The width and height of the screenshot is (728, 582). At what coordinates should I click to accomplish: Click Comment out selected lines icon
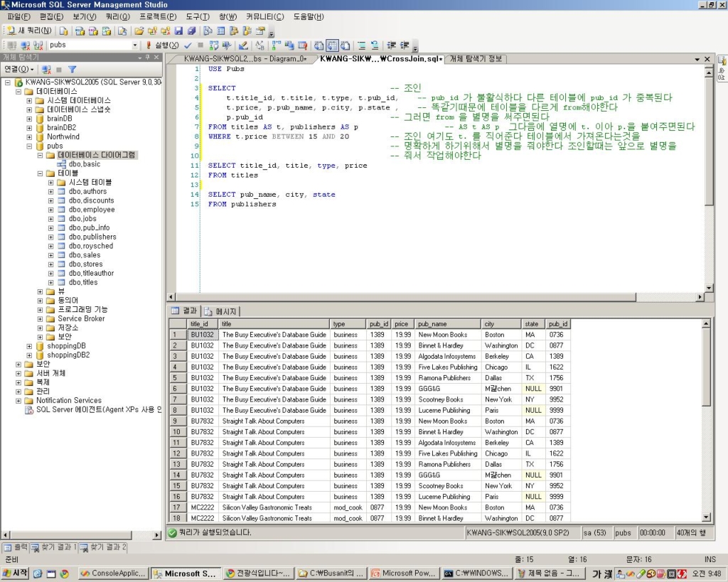coord(362,45)
